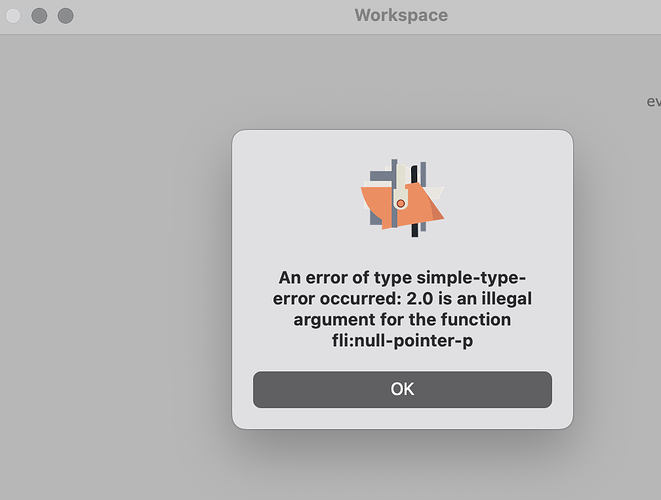Click the empty title bar right of the window buttons
The width and height of the screenshot is (661, 500).
click(211, 16)
